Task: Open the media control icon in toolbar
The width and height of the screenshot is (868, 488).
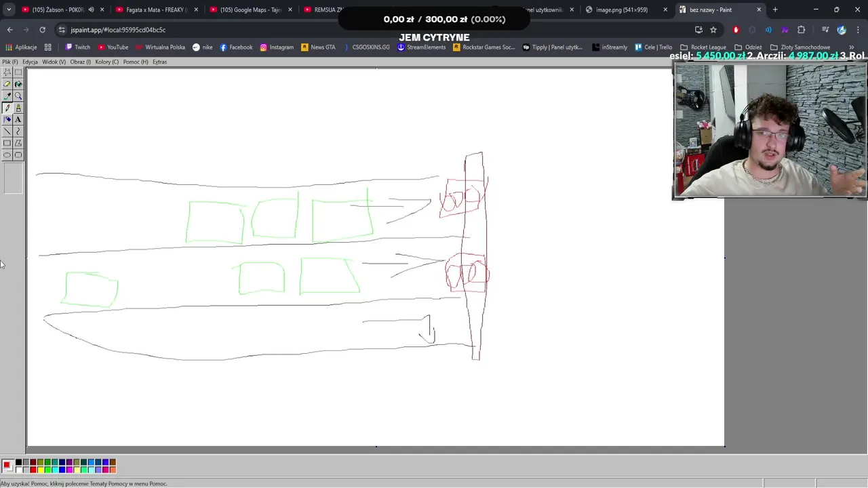Action: (x=825, y=30)
